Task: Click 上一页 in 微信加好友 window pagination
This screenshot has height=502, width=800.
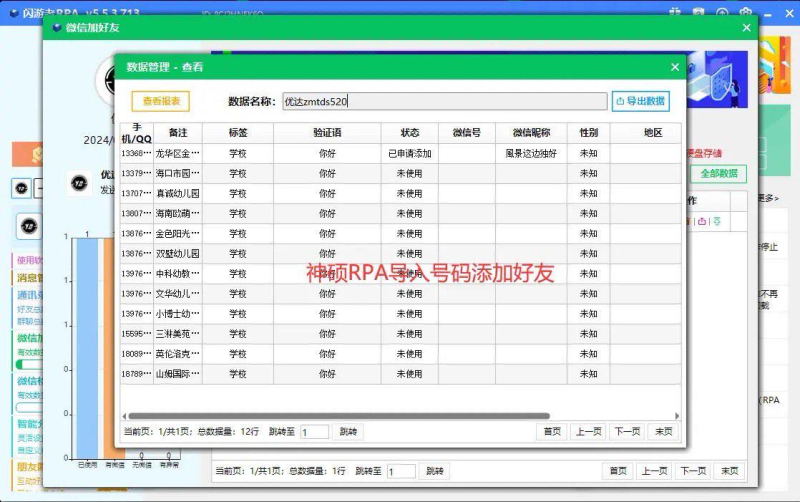Action: point(655,471)
